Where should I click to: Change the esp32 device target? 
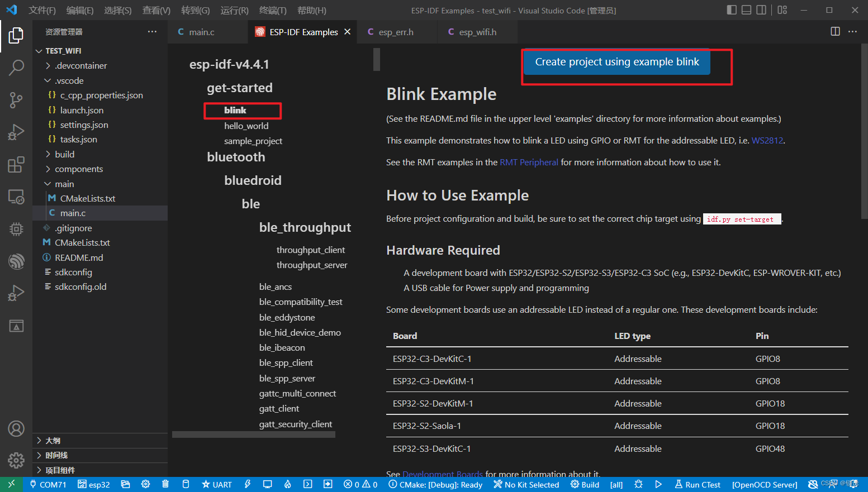(x=93, y=485)
